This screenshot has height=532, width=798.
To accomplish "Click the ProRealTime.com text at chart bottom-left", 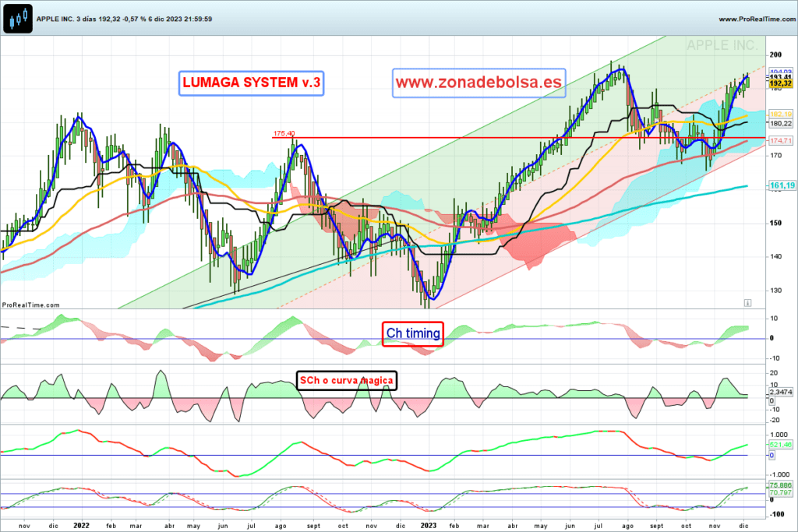I will click(x=31, y=305).
